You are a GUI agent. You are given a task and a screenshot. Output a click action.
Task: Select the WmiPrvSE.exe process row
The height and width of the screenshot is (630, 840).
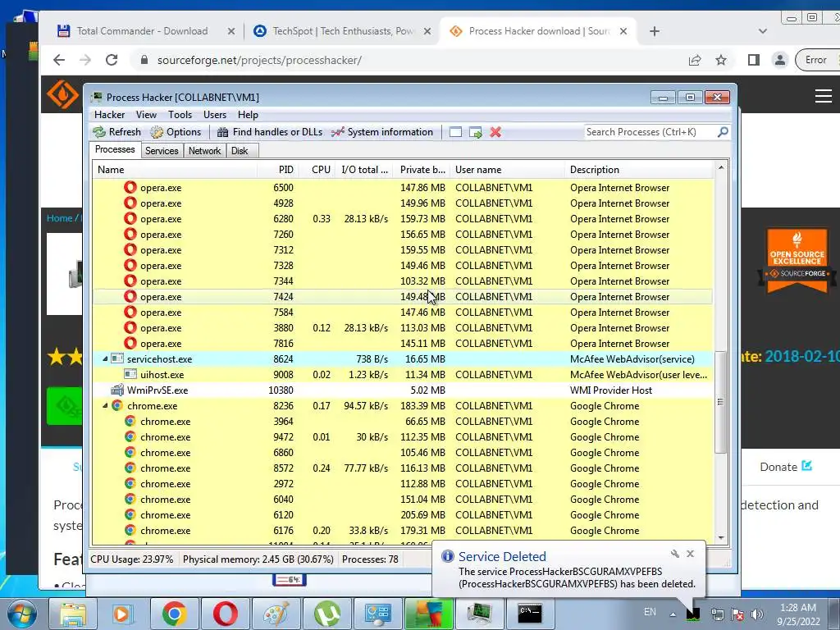[x=403, y=390]
